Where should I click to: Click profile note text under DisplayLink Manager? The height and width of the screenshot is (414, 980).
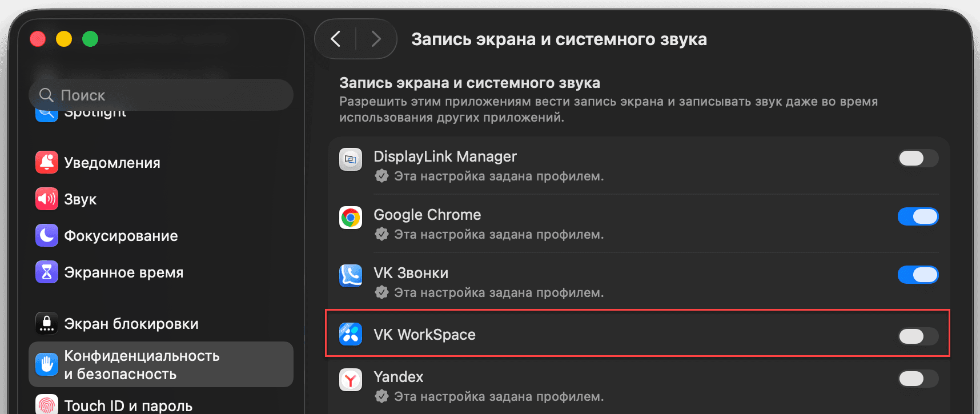point(499,176)
